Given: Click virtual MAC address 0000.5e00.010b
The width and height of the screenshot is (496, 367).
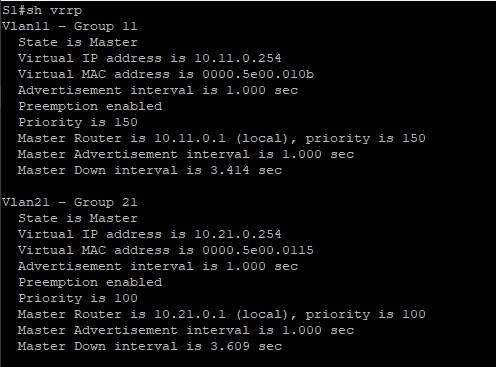Looking at the screenshot, I should [x=258, y=74].
